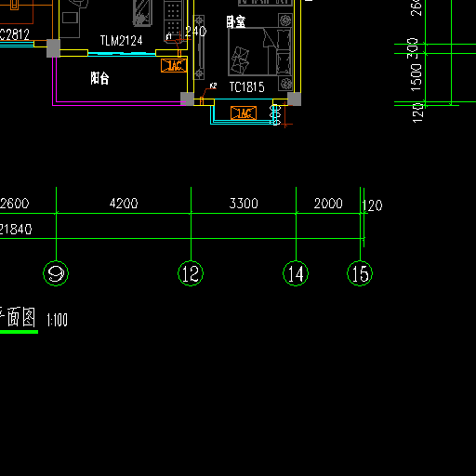Select the axis bubble numbered 14
This screenshot has height=476, width=476.
coord(296,273)
